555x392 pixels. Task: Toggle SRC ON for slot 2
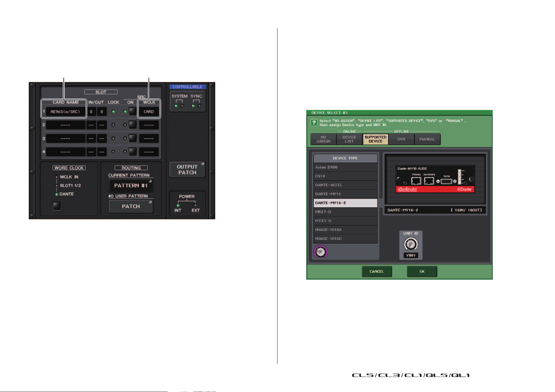point(133,125)
